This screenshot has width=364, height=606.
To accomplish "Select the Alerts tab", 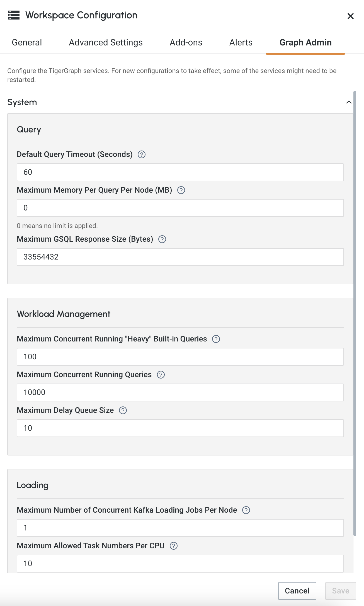I will click(x=241, y=42).
